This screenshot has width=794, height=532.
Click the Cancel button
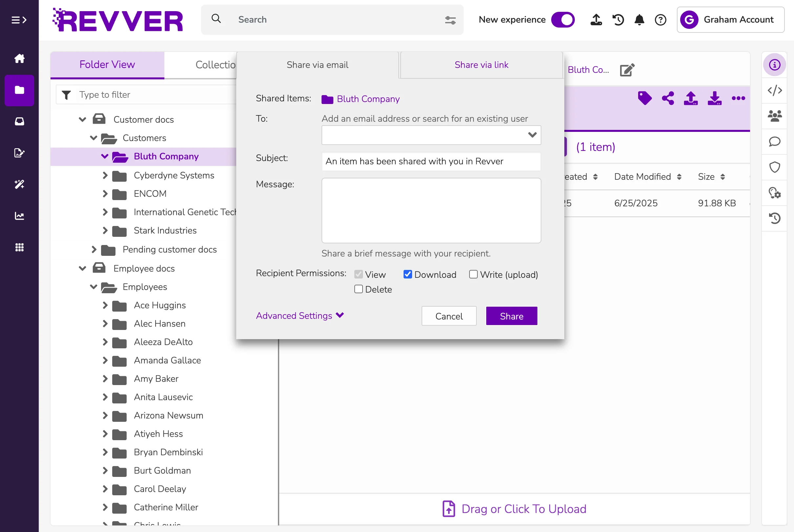pyautogui.click(x=449, y=316)
